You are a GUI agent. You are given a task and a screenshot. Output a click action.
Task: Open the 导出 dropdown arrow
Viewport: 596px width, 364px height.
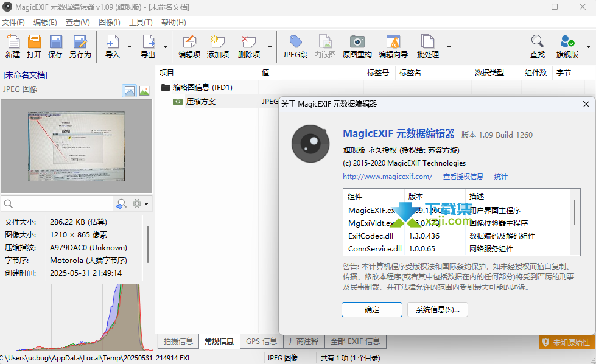pyautogui.click(x=166, y=47)
